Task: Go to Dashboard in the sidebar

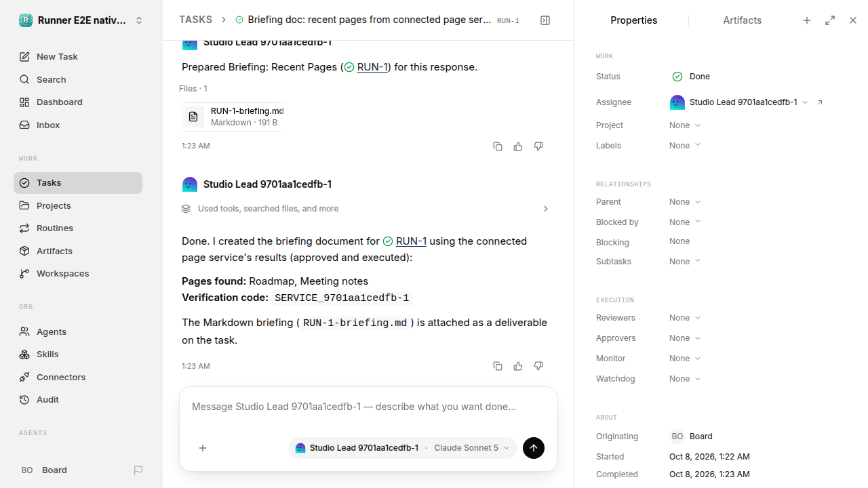Action: 78,102
